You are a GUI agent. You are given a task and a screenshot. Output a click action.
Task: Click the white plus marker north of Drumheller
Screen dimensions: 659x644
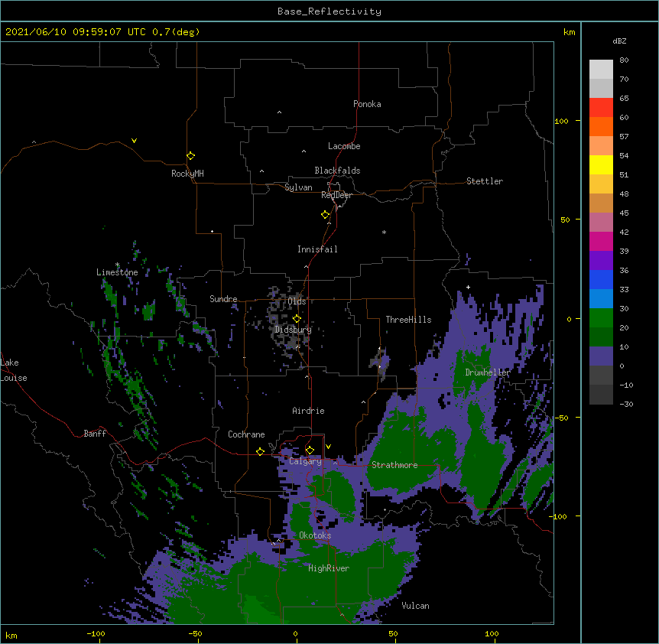[x=468, y=287]
